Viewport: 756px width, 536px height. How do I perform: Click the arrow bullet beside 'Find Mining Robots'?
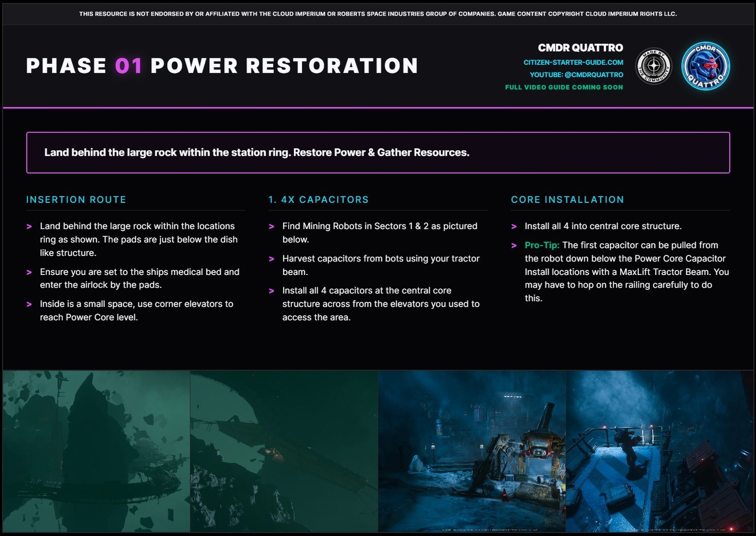272,226
